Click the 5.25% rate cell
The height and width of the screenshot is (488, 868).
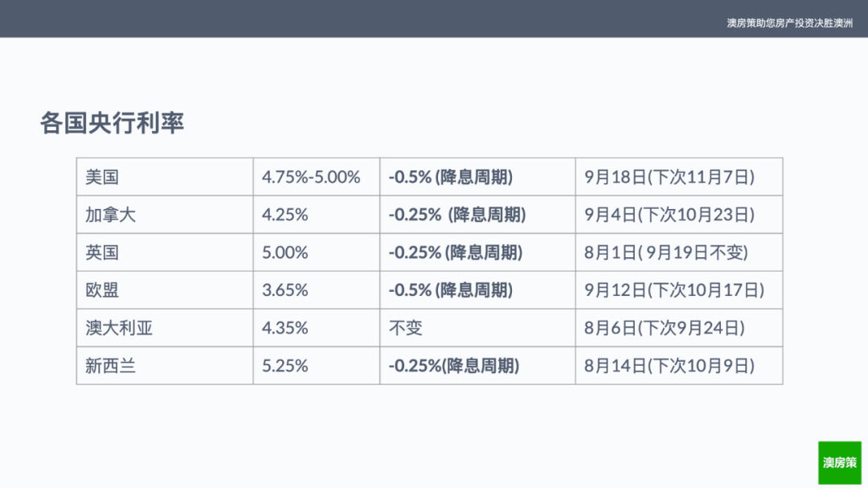point(317,366)
